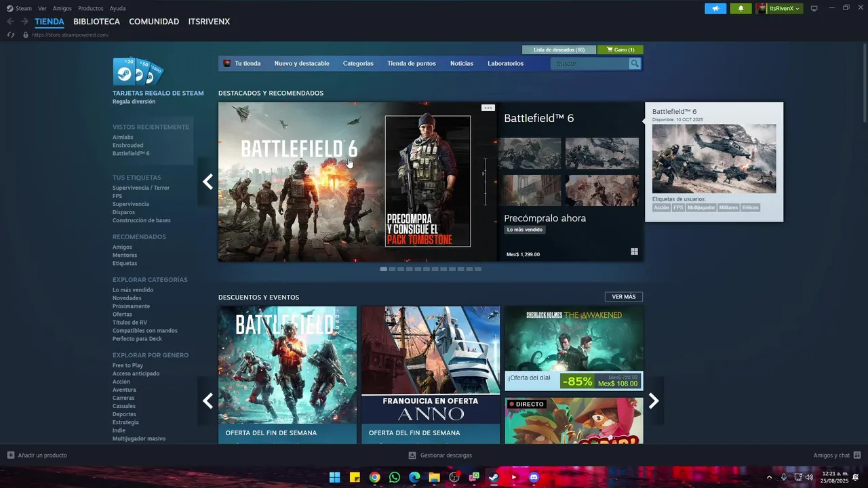The image size is (868, 488).
Task: Show previous featured game carousel arrow
Action: 208,182
